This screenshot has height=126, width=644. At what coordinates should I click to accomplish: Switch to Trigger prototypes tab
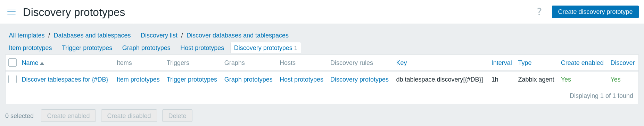tap(87, 48)
